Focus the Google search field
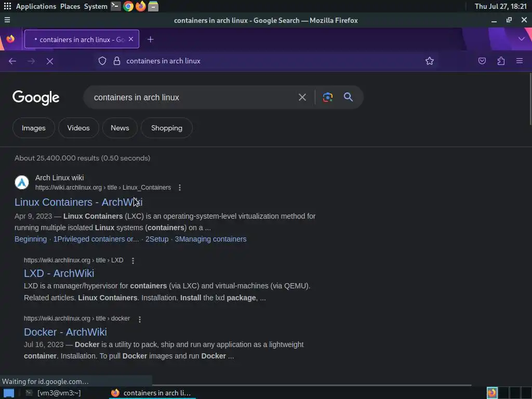 point(190,97)
